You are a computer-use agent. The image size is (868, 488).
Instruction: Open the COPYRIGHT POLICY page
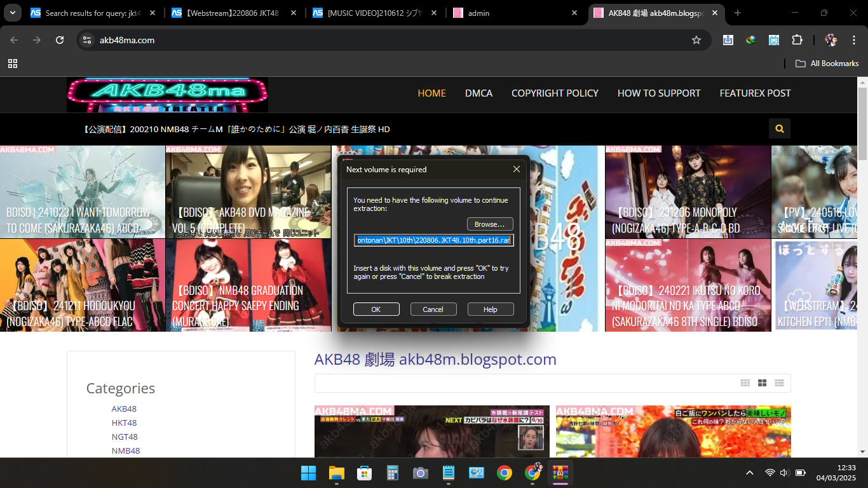click(x=555, y=93)
